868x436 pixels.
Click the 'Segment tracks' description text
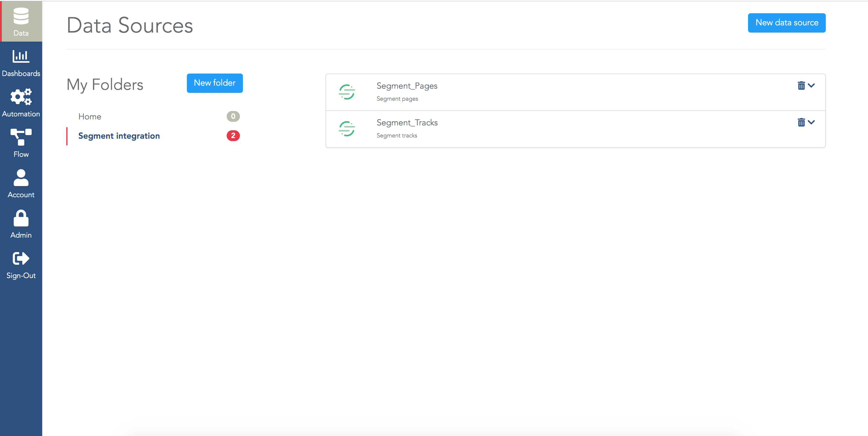click(x=397, y=136)
